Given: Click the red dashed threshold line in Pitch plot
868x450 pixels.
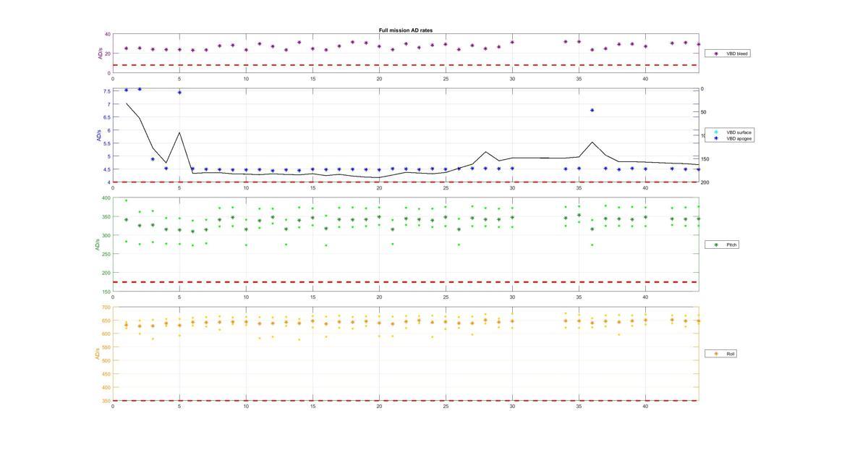Looking at the screenshot, I should pos(406,282).
